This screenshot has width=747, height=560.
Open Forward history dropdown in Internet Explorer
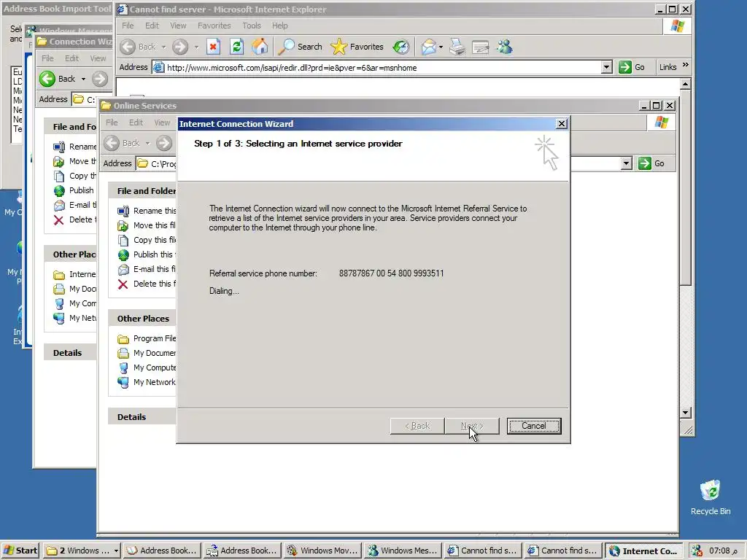[x=196, y=47]
